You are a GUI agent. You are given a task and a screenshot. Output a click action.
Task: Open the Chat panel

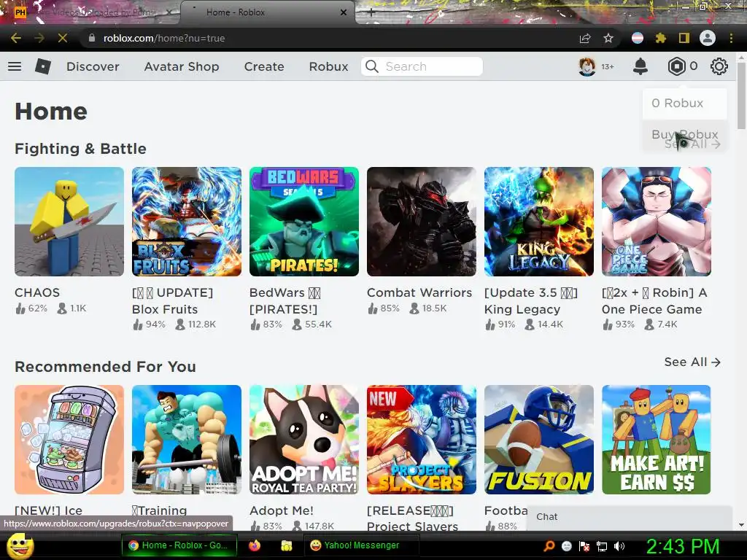[x=629, y=517]
